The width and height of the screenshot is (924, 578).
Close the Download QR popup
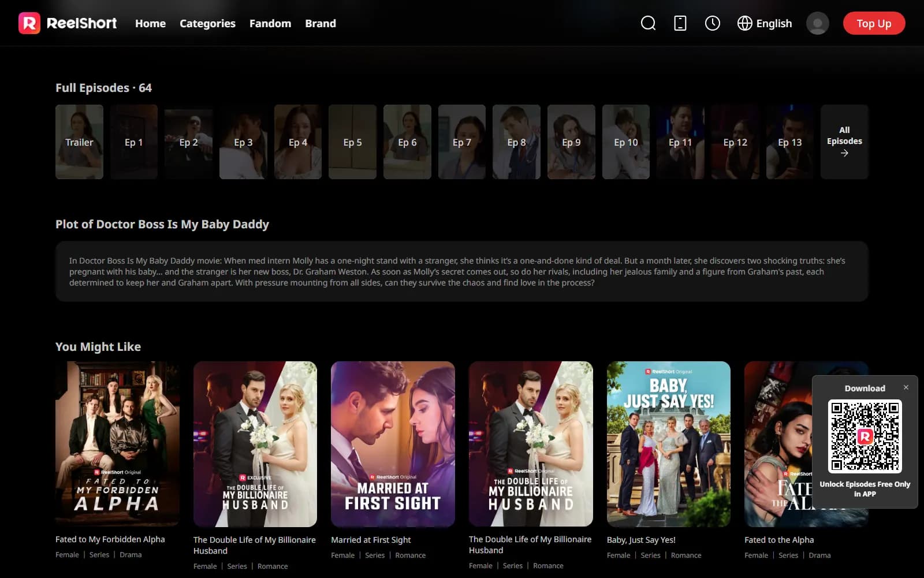pyautogui.click(x=906, y=387)
